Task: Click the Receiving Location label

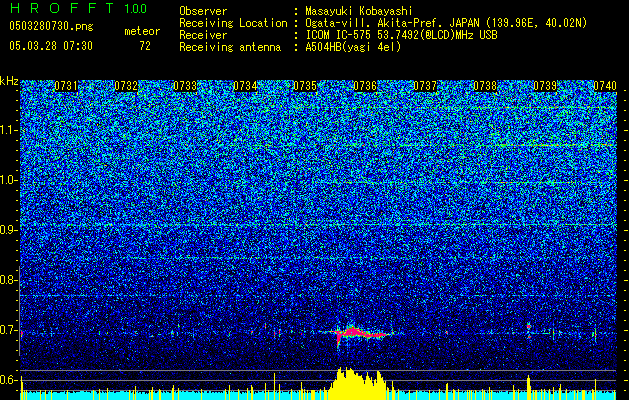Action: pos(233,23)
